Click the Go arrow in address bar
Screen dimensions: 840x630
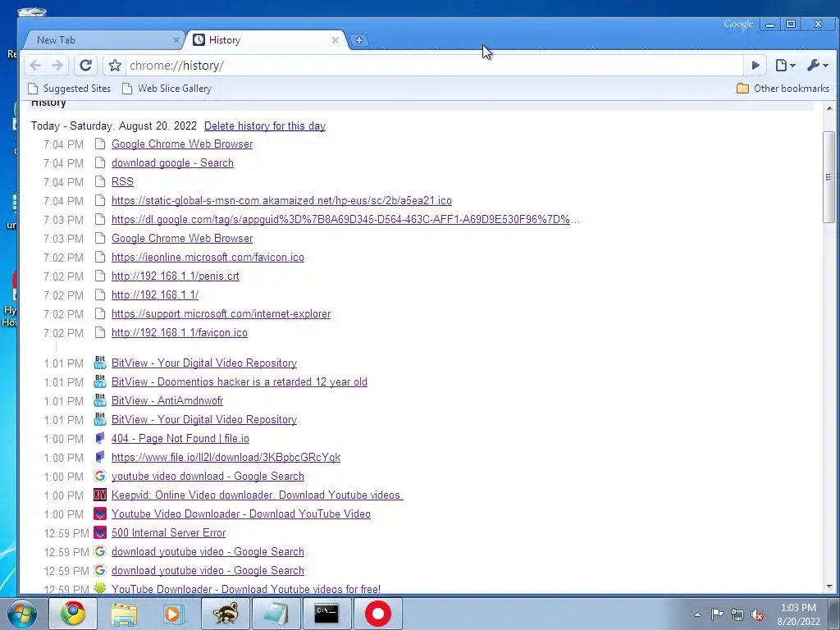click(x=756, y=66)
